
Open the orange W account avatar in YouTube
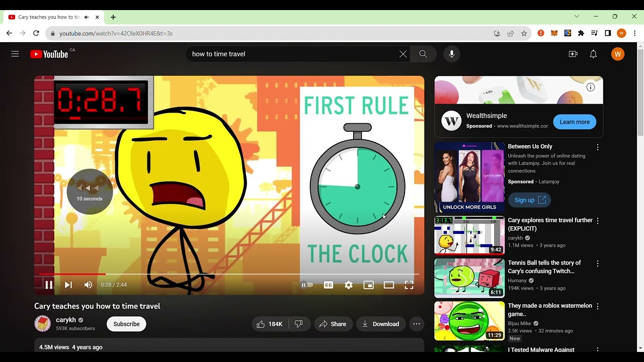(618, 54)
